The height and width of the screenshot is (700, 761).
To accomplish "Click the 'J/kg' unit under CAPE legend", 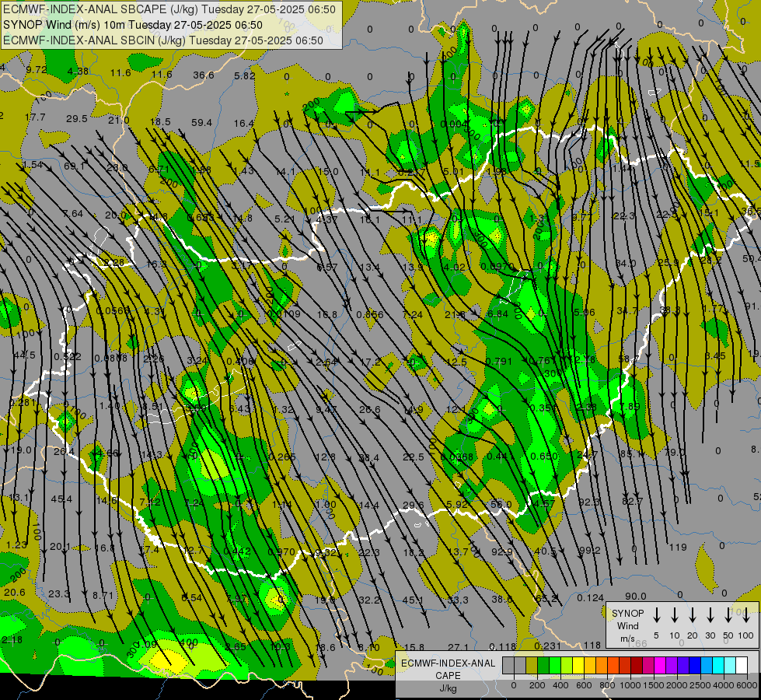I will (x=448, y=688).
